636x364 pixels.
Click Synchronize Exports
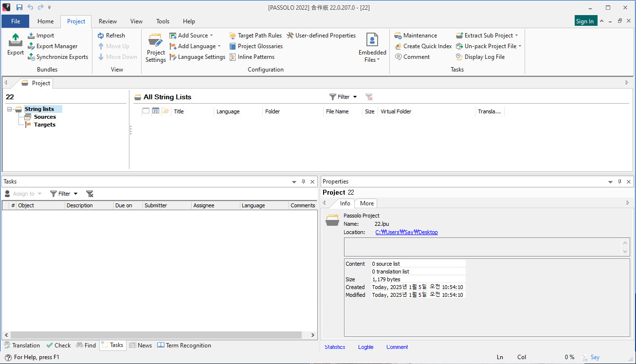point(57,57)
